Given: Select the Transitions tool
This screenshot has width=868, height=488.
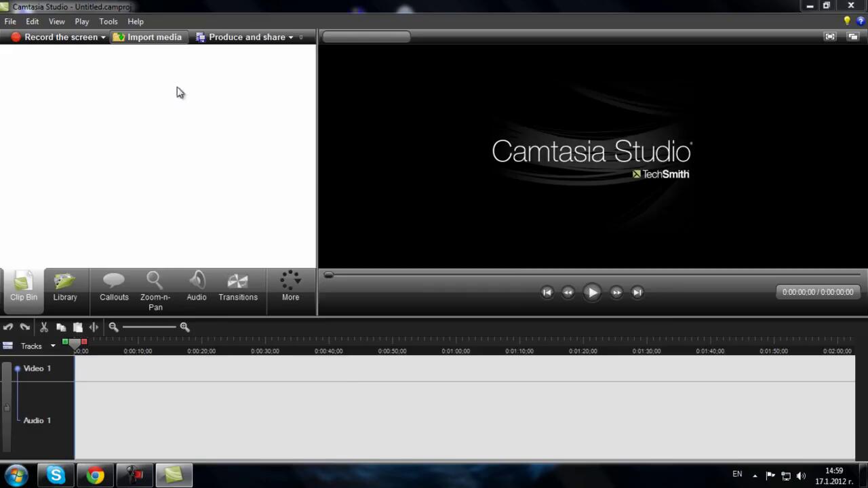Looking at the screenshot, I should 237,287.
